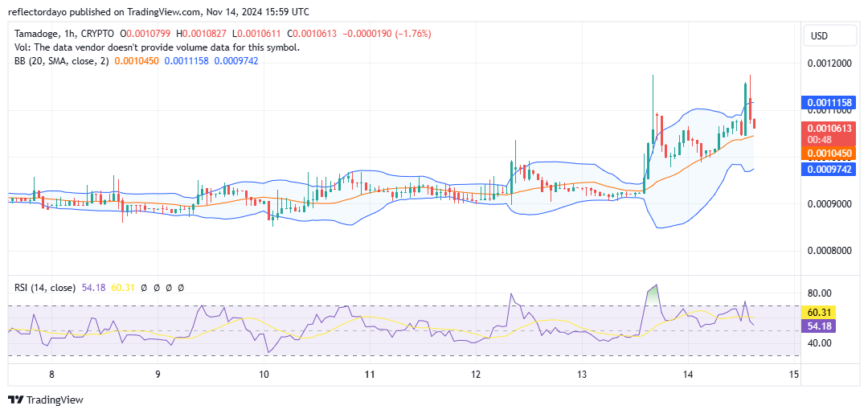Click date label 13 on time axis
Viewport: 868px width, 414px height.
click(581, 375)
